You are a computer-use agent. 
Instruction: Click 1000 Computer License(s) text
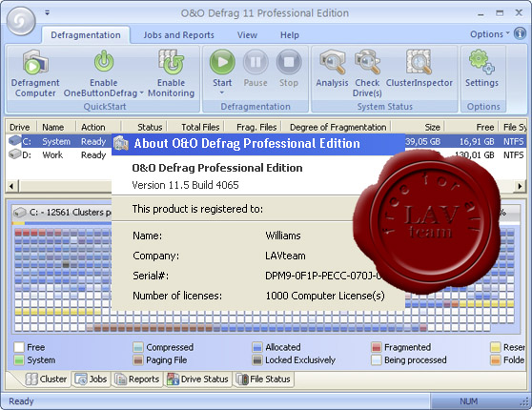pyautogui.click(x=325, y=296)
